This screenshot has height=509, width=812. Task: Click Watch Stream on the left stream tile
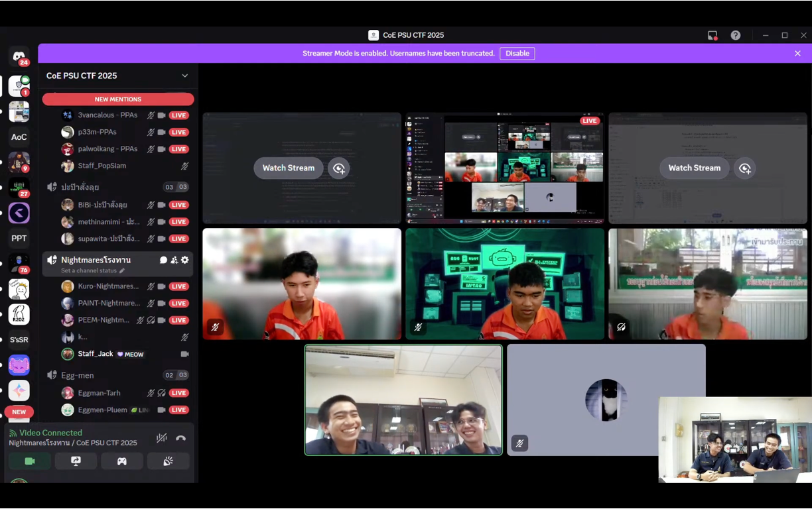point(289,168)
